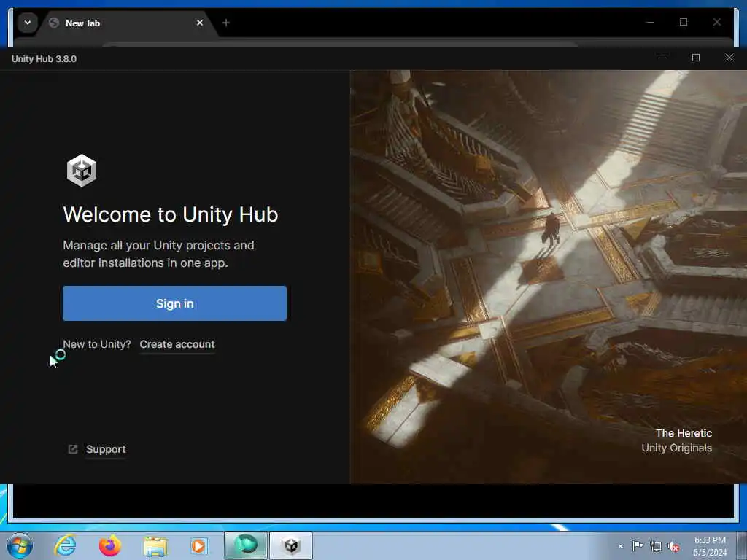Viewport: 747px width, 560px height.
Task: Open the Windows Start menu orb
Action: (20, 545)
